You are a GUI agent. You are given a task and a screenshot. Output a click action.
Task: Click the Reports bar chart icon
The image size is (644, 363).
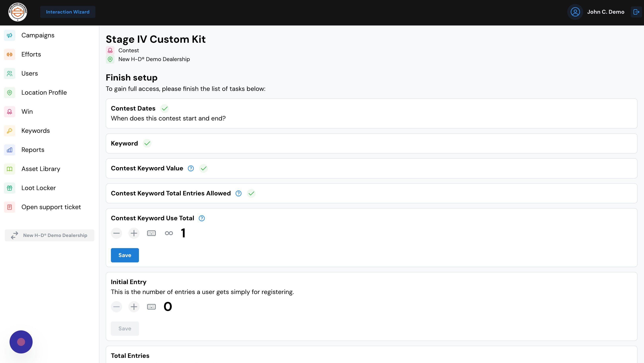10,149
